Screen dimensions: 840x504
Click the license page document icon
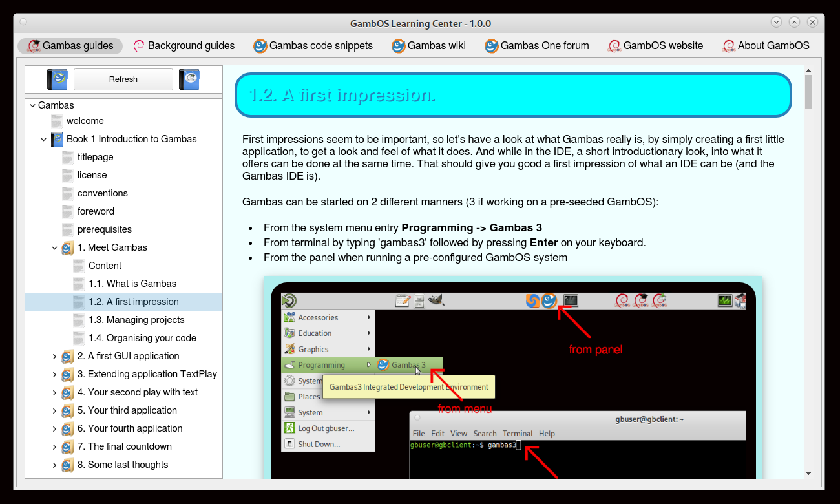point(68,175)
